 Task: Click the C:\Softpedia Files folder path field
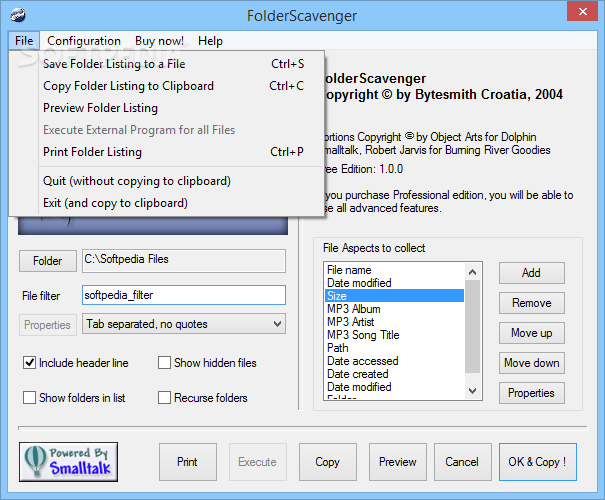click(184, 261)
